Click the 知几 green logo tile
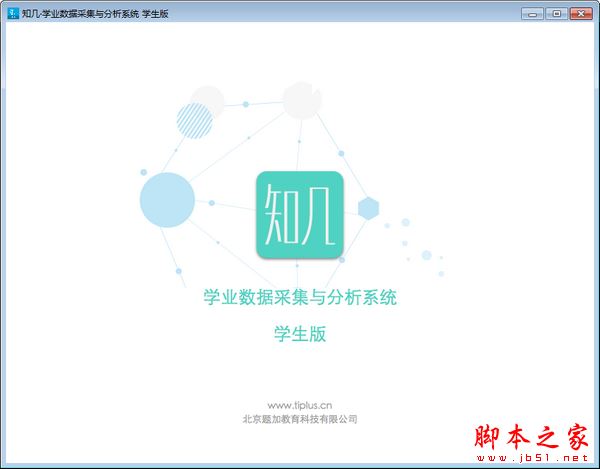 (300, 215)
